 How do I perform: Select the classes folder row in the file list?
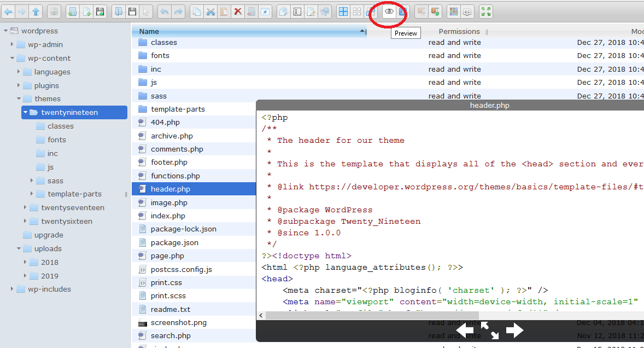click(388, 42)
